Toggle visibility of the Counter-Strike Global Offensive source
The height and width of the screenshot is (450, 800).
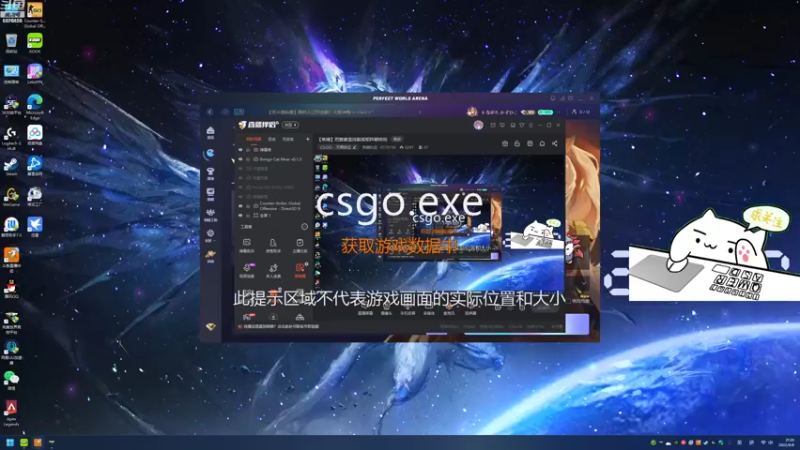241,206
